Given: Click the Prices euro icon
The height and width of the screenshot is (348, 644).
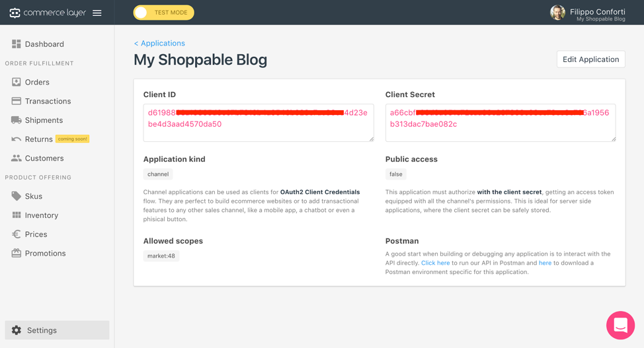Looking at the screenshot, I should pyautogui.click(x=17, y=234).
